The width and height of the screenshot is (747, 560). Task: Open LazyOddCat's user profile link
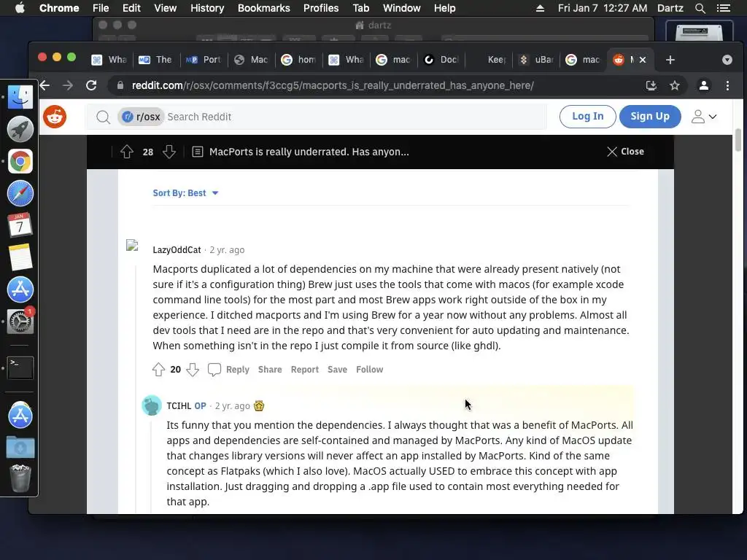point(177,250)
